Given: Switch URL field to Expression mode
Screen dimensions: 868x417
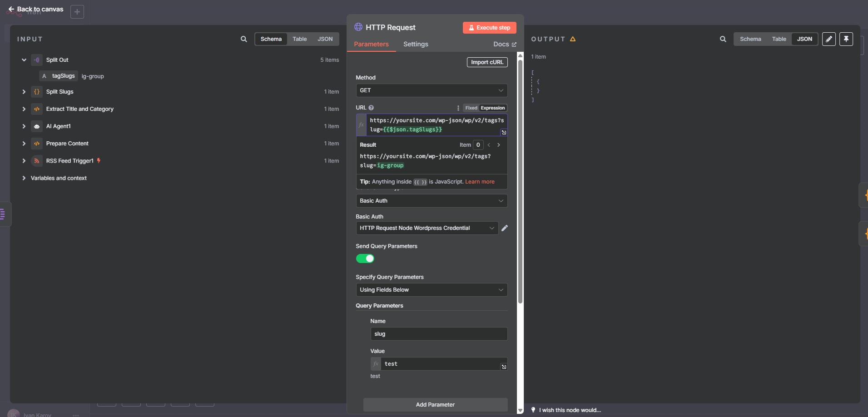Looking at the screenshot, I should 493,108.
